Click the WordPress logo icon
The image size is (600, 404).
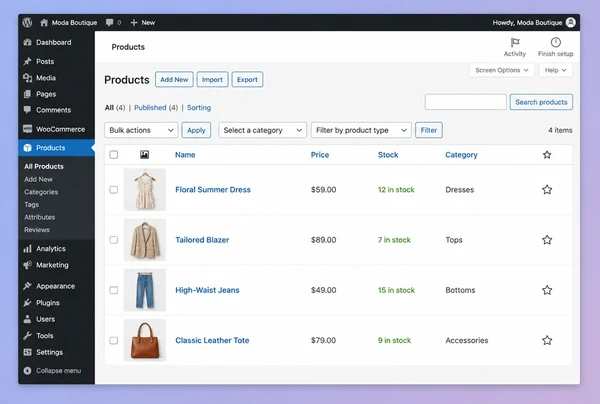[x=27, y=23]
